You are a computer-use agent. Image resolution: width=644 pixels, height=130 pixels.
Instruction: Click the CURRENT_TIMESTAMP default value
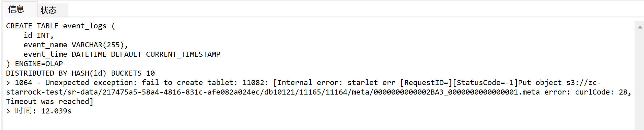tap(183, 54)
